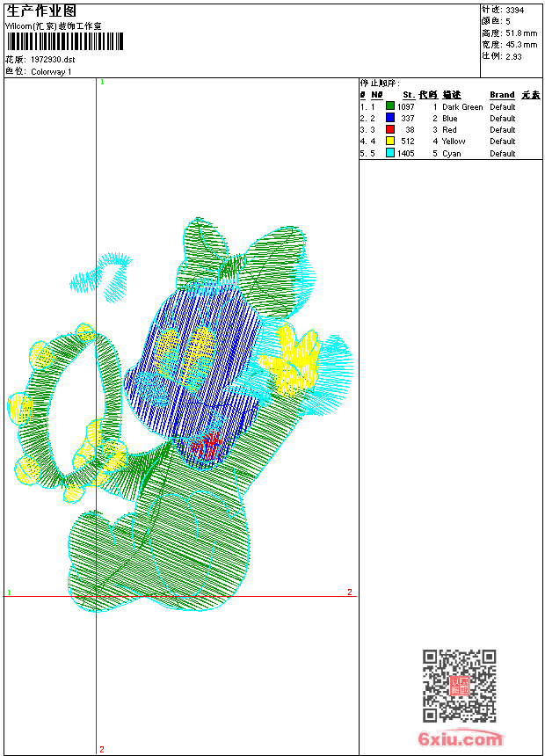Screen dimensions: 545x756
Task: Click stitch count 1097 in table
Action: click(x=405, y=107)
